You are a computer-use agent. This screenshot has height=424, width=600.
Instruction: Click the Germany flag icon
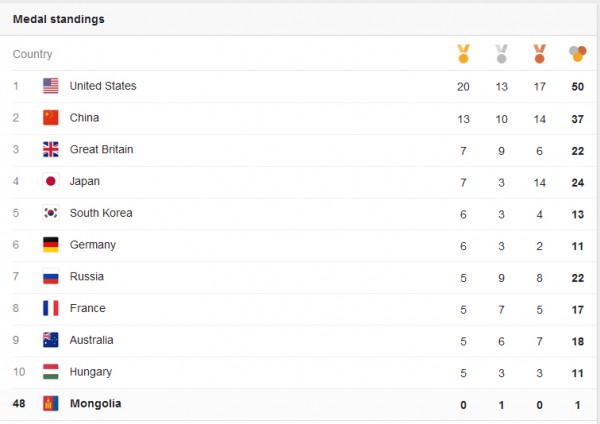coord(51,245)
